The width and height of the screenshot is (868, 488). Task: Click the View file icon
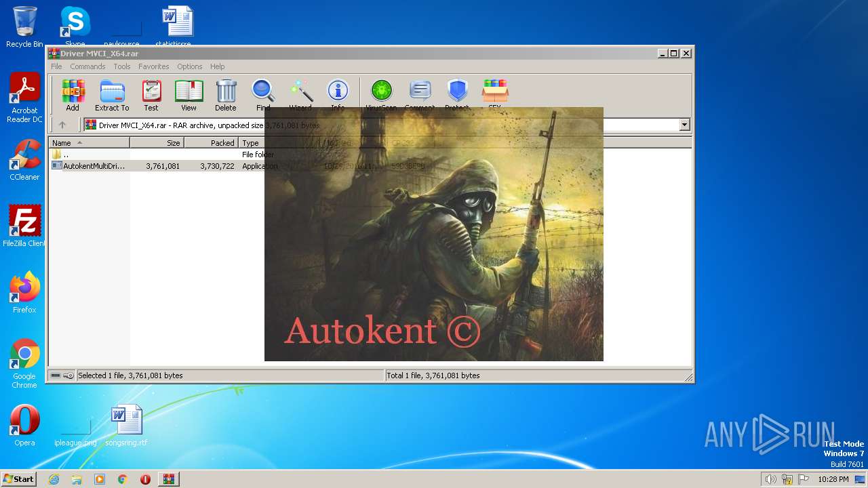189,95
